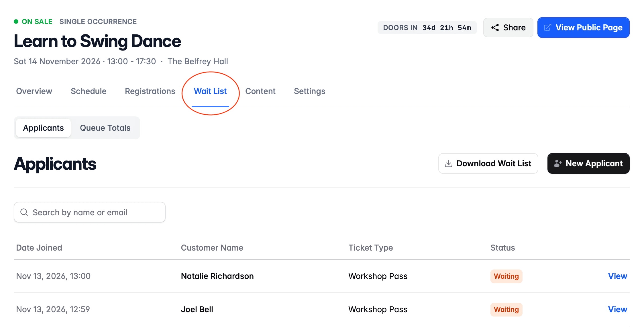This screenshot has height=332, width=644.
Task: Select the Wait List tab
Action: [210, 91]
